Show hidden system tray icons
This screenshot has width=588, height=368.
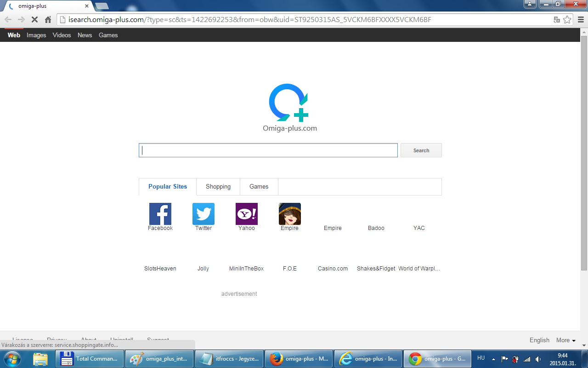click(494, 359)
